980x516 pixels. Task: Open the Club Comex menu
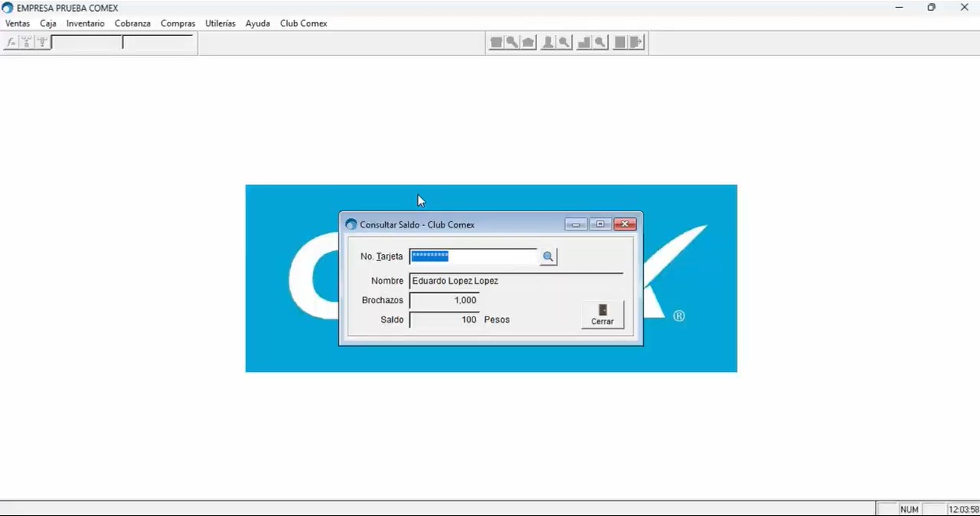coord(303,23)
